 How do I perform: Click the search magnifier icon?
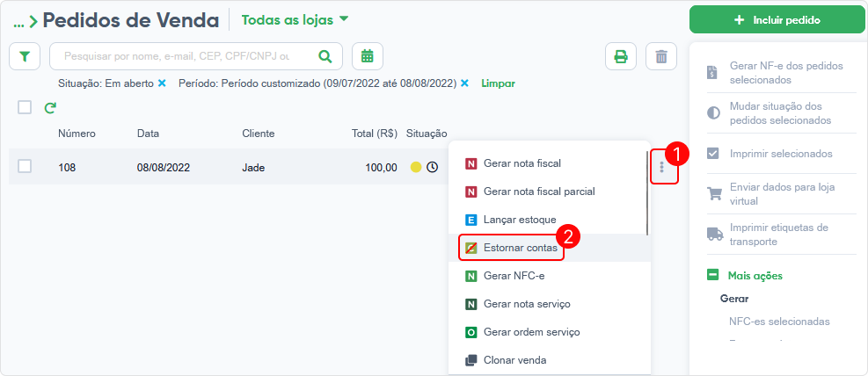click(x=325, y=56)
